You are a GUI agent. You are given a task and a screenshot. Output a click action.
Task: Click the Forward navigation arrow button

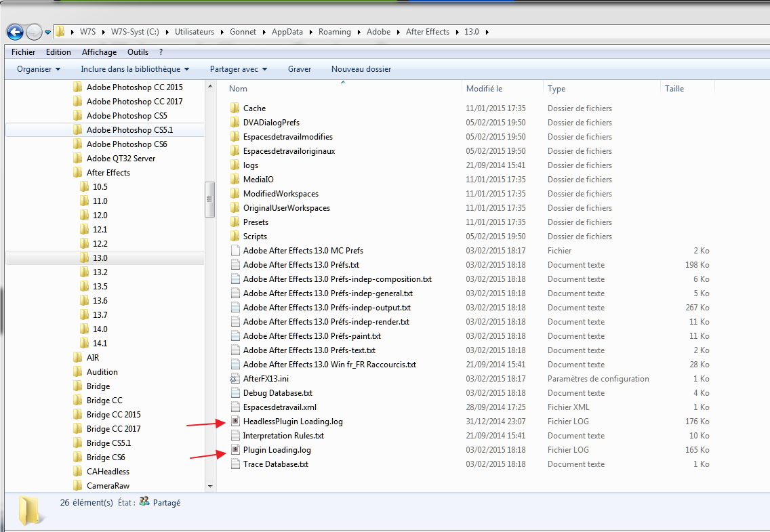34,33
